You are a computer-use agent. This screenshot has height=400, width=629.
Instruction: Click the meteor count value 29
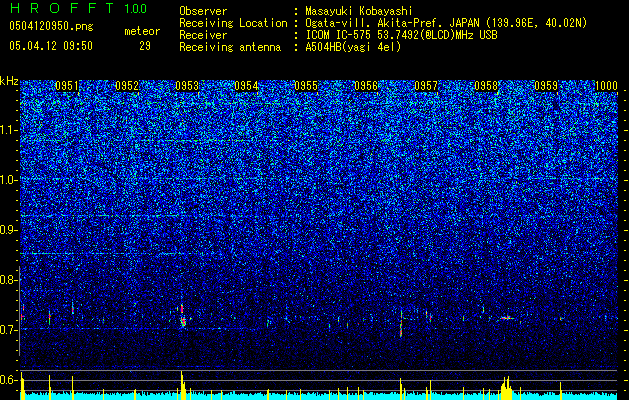[145, 46]
